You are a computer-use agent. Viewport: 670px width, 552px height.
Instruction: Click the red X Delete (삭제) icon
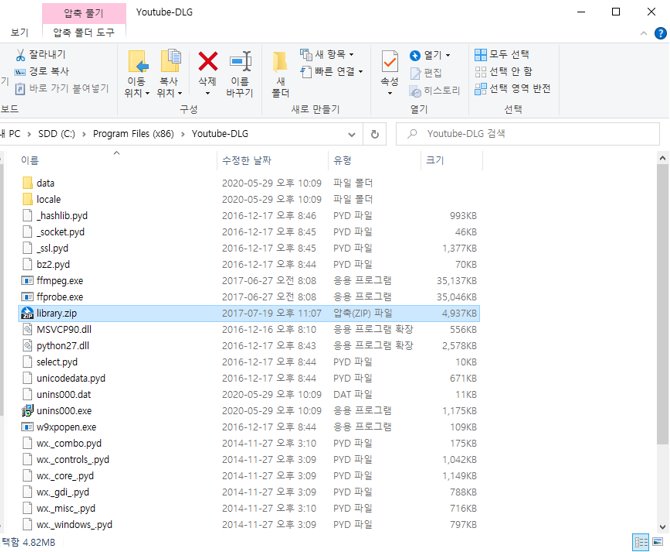point(208,61)
